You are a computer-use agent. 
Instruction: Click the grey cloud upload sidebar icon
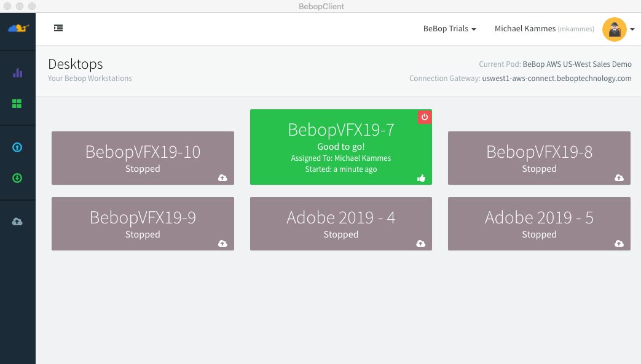(x=17, y=222)
